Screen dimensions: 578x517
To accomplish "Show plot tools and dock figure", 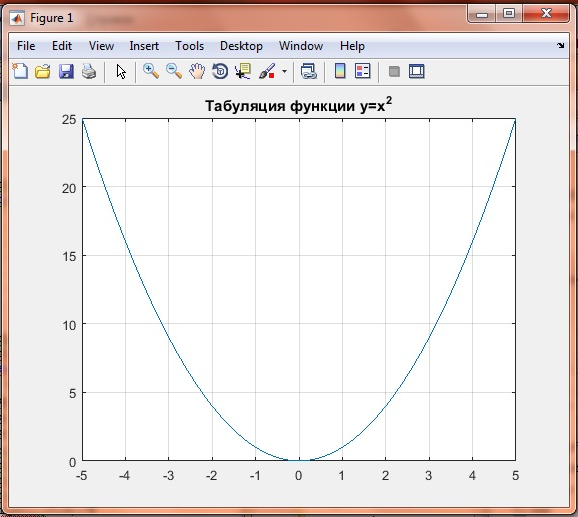I will 417,71.
